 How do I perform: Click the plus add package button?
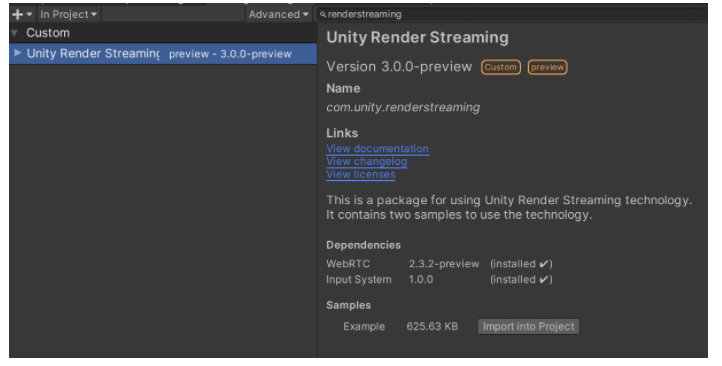pyautogui.click(x=22, y=14)
